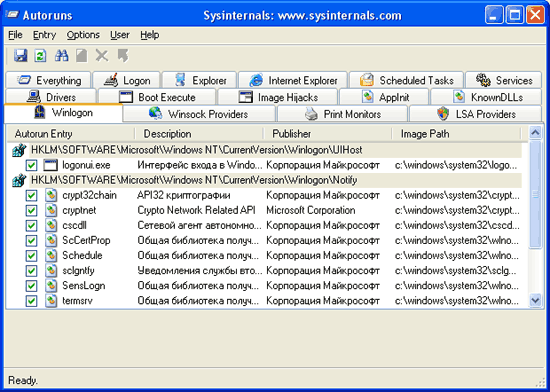Sort by the Publisher column header
The width and height of the screenshot is (550, 392).
click(327, 134)
